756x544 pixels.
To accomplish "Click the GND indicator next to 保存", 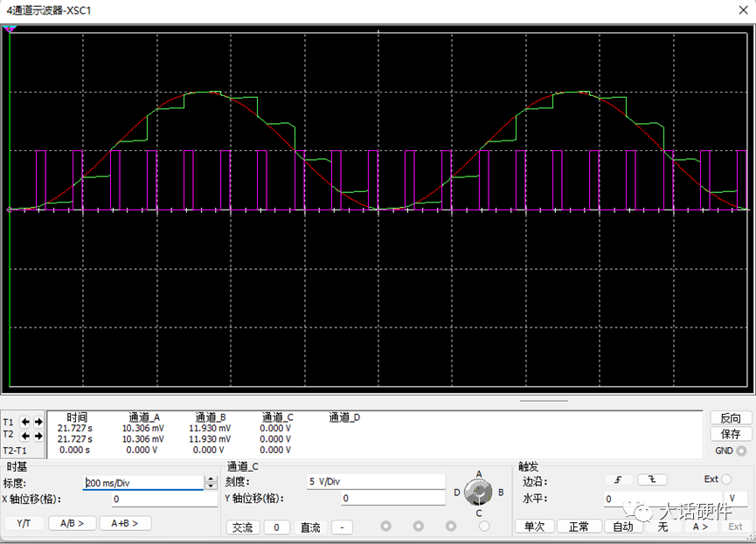I will [x=739, y=450].
